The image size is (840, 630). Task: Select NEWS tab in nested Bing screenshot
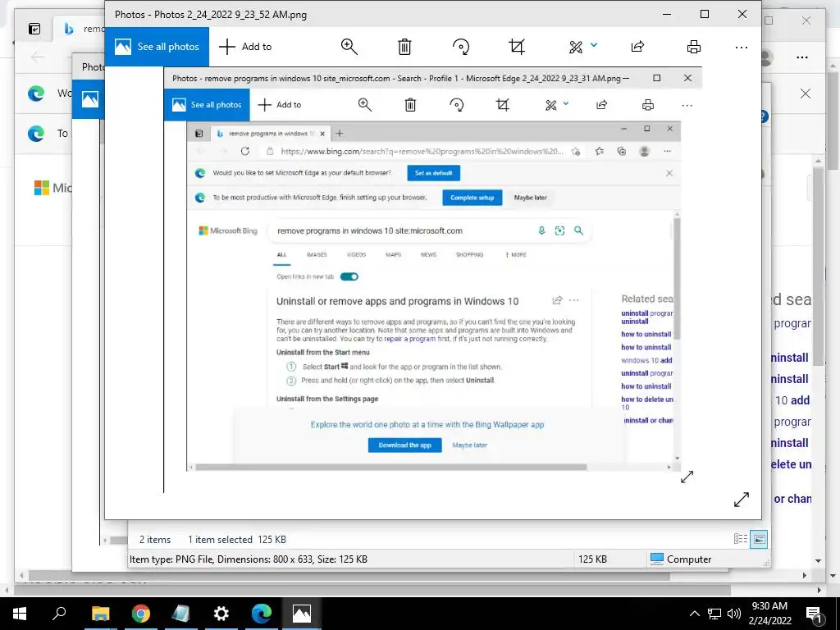point(428,255)
